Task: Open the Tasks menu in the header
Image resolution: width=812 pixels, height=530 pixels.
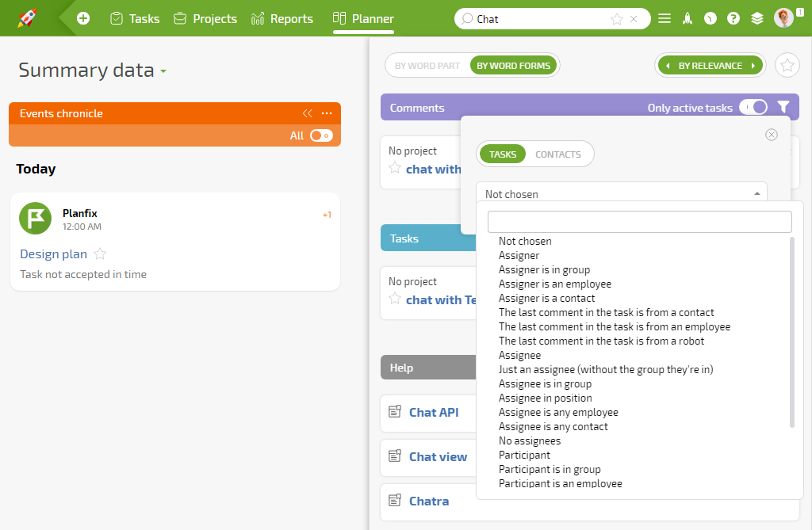Action: (135, 19)
